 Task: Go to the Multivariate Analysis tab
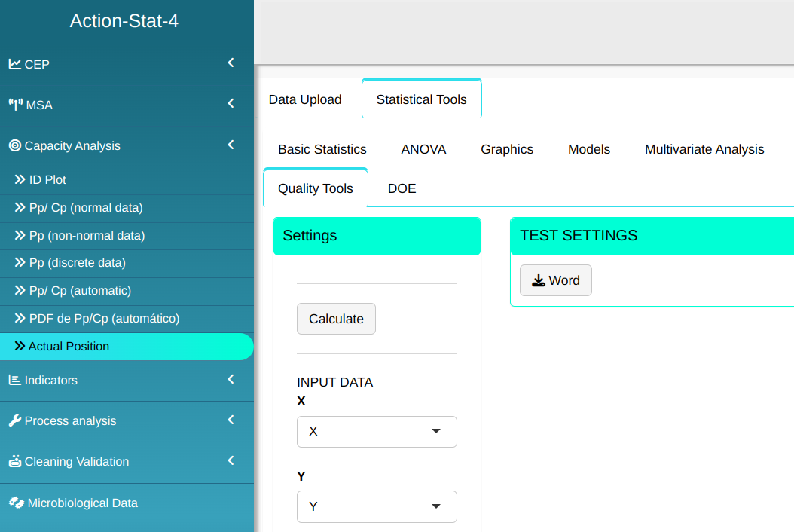point(704,149)
